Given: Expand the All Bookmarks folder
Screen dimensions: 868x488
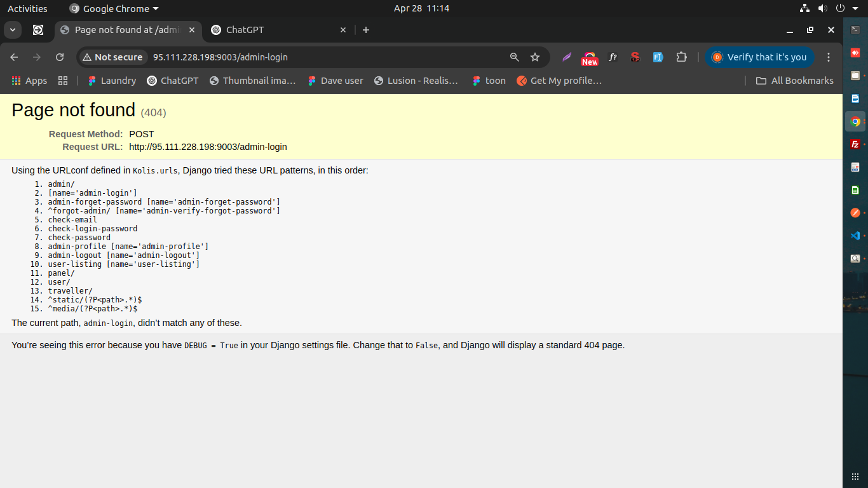Looking at the screenshot, I should (x=794, y=81).
